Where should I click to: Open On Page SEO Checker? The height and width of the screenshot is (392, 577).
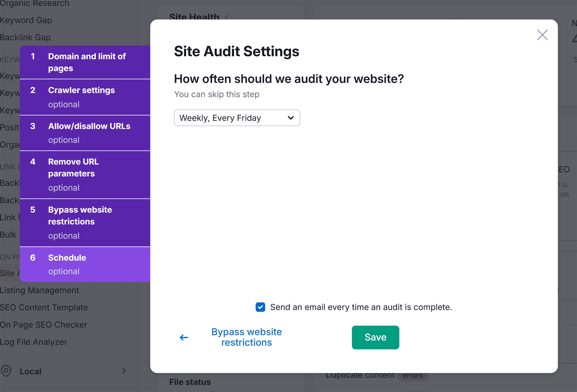[x=44, y=324]
